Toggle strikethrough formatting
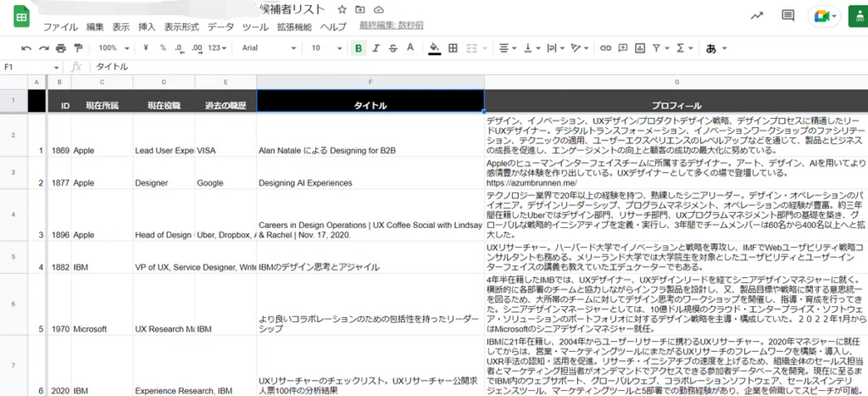The image size is (868, 396). (393, 48)
